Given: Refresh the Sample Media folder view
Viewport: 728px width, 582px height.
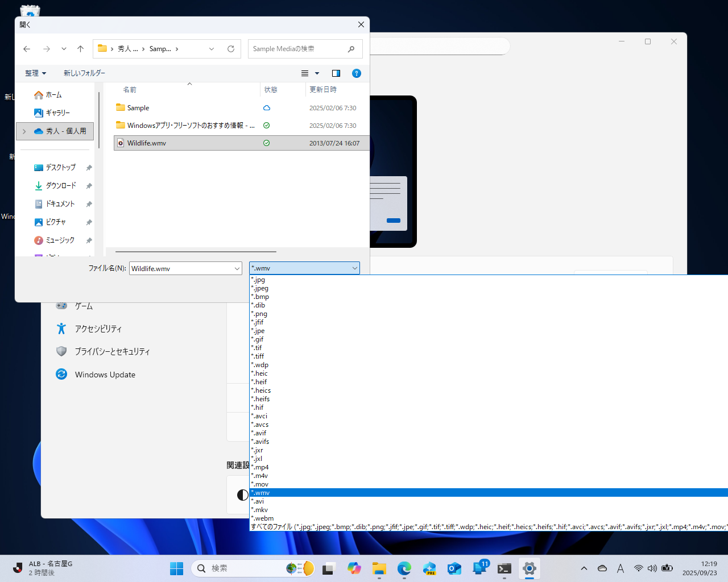Looking at the screenshot, I should [x=230, y=49].
